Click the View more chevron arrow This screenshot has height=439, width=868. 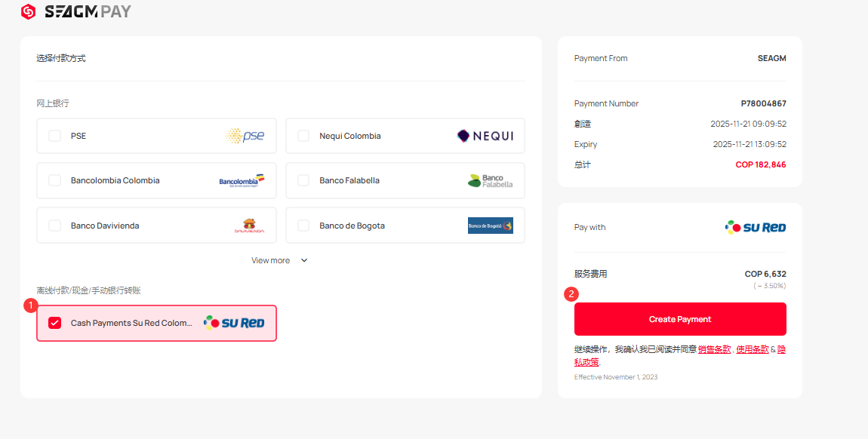tap(304, 260)
